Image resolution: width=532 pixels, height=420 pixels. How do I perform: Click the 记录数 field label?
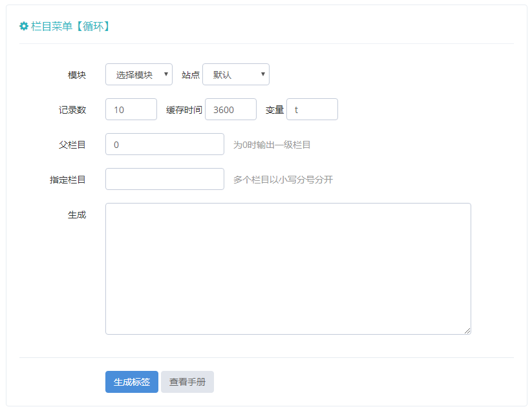point(72,110)
